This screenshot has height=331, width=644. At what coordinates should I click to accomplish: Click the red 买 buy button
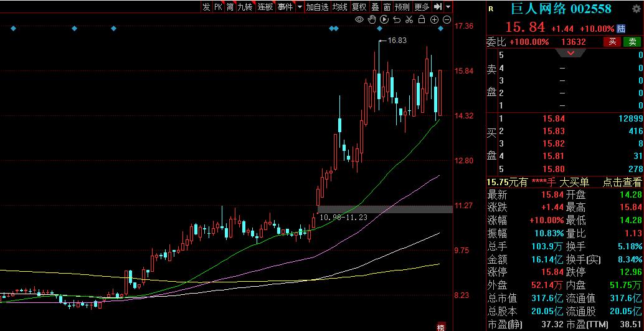612,42
